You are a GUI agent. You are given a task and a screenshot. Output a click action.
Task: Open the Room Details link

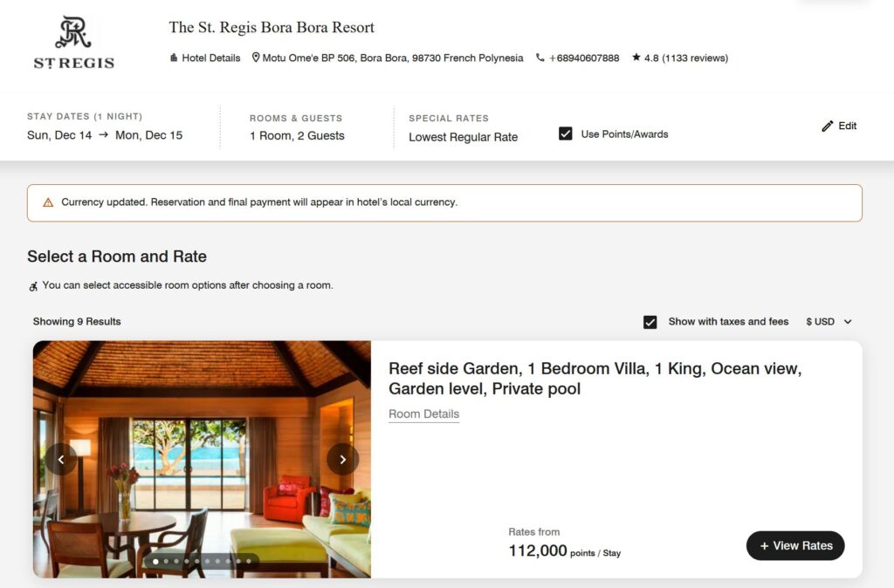423,414
